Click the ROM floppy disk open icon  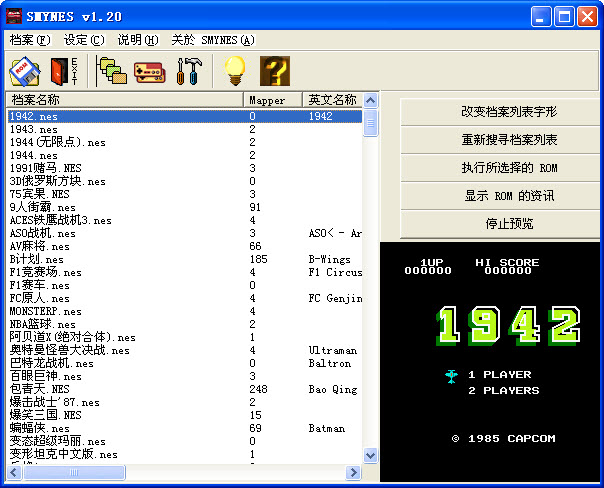(24, 71)
